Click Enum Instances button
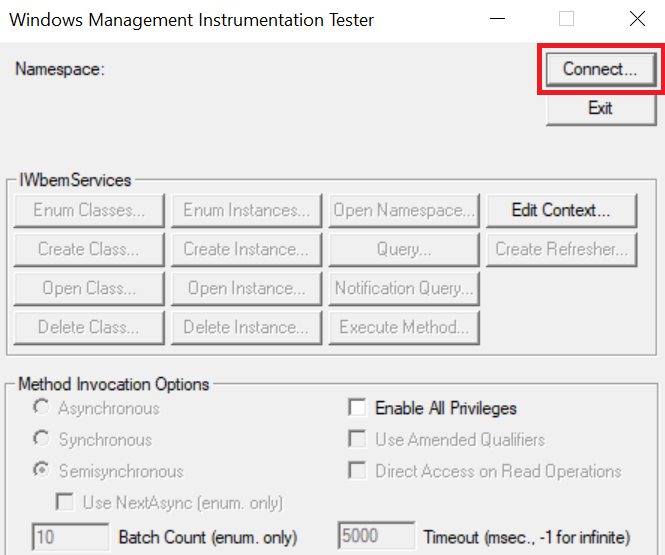Screen dimensions: 665x555 [x=246, y=210]
